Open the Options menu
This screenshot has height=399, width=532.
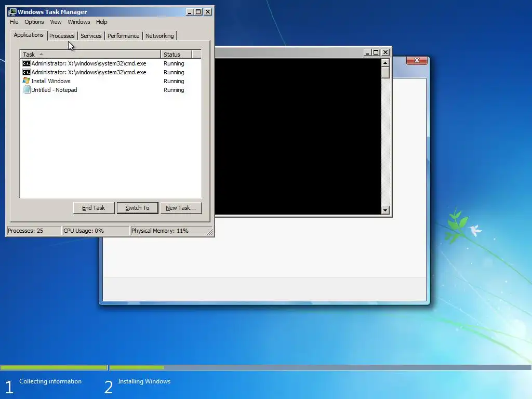[34, 22]
